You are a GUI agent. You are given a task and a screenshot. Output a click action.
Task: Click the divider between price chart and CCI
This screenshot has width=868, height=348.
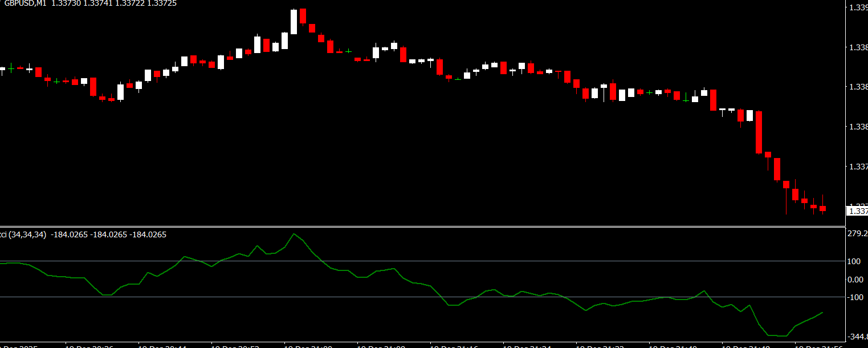point(422,227)
